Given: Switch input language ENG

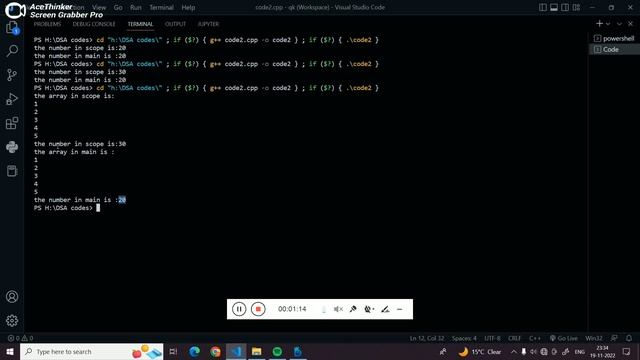Looking at the screenshot, I should tap(580, 351).
